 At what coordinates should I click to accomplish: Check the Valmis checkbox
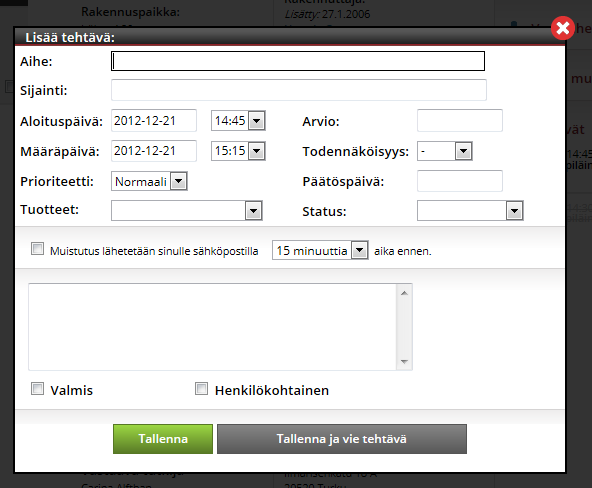coord(37,389)
